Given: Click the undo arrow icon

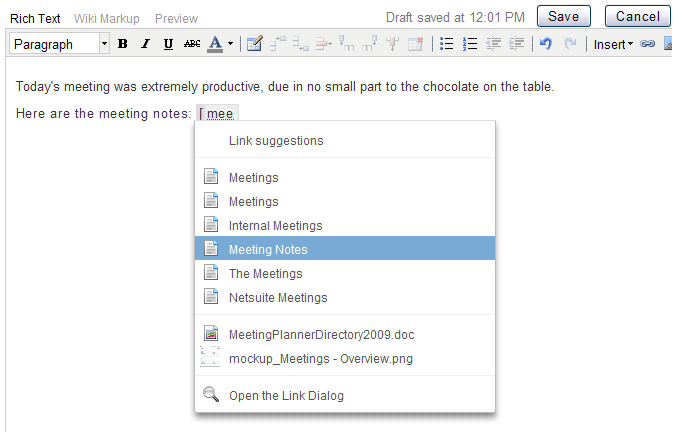Looking at the screenshot, I should (546, 44).
